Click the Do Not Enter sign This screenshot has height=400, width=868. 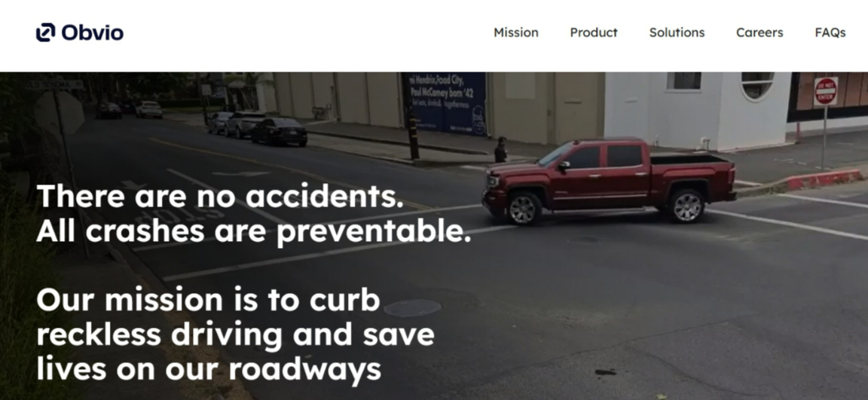point(825,91)
